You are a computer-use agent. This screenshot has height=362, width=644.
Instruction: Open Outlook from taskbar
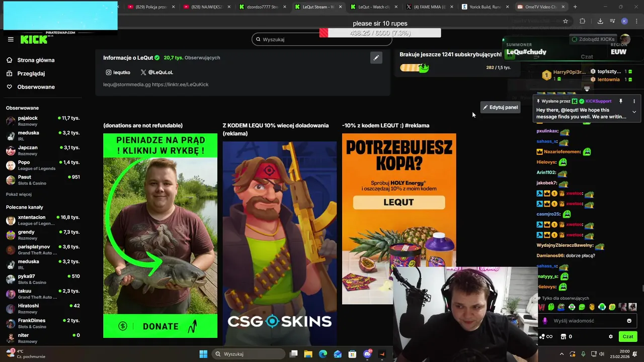pyautogui.click(x=338, y=354)
